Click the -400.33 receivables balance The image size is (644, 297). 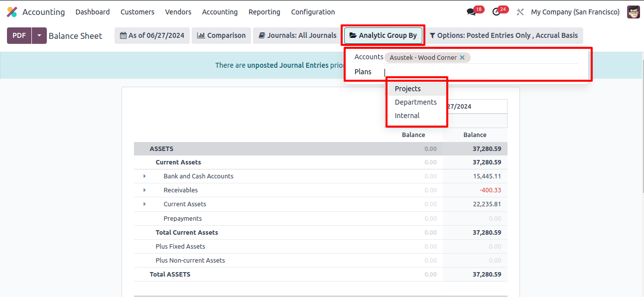click(490, 190)
